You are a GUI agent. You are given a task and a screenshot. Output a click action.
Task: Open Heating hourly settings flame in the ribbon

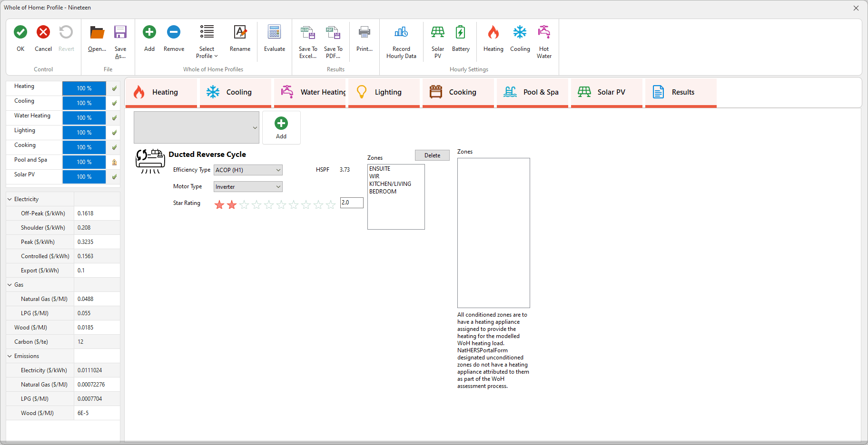[x=493, y=32]
